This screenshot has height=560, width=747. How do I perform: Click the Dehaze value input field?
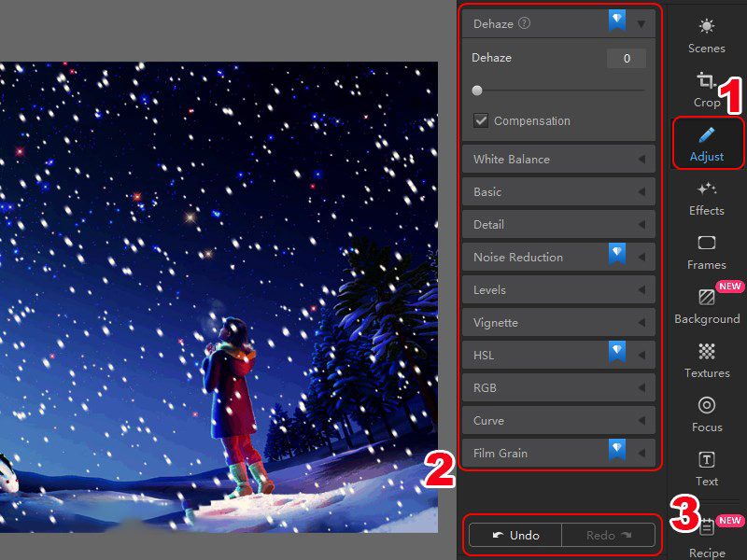pyautogui.click(x=627, y=58)
